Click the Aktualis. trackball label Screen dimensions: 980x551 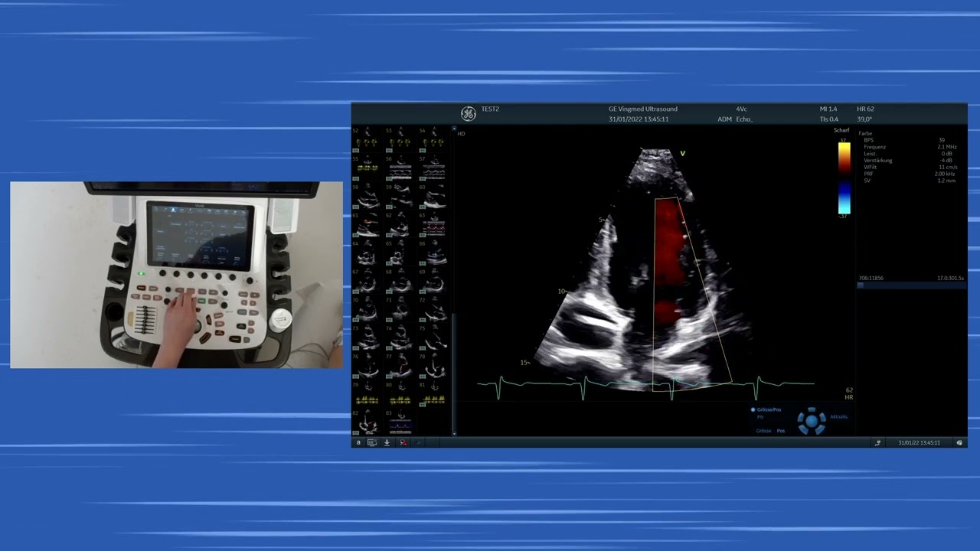pyautogui.click(x=839, y=417)
